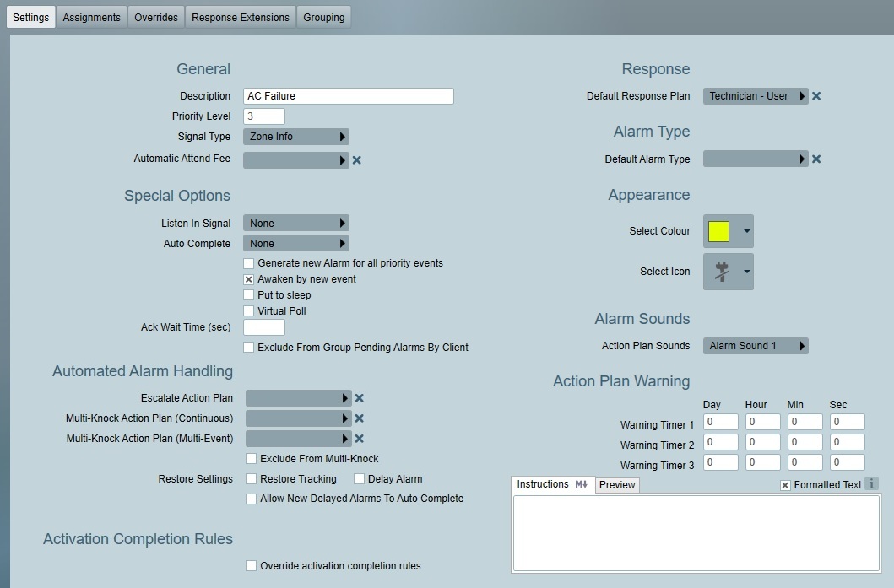The height and width of the screenshot is (588, 894).
Task: Click the Markdown icon on Instructions tab
Action: (581, 484)
